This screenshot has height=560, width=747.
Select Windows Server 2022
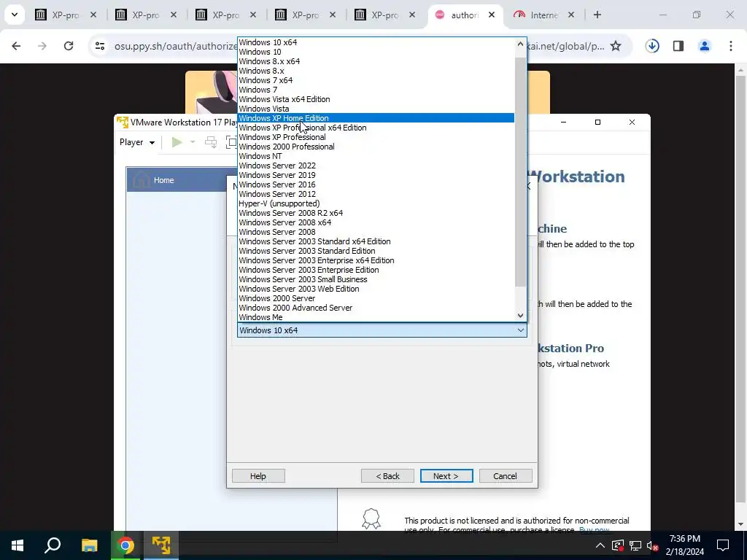[376, 166]
